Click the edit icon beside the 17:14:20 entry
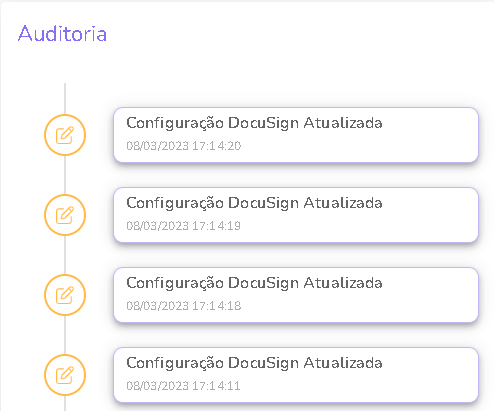The height and width of the screenshot is (411, 494). coord(65,135)
